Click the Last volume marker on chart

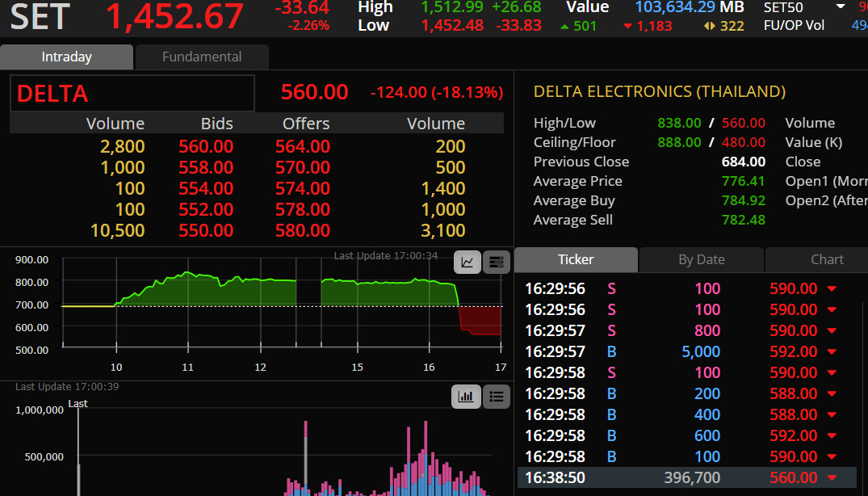[78, 404]
